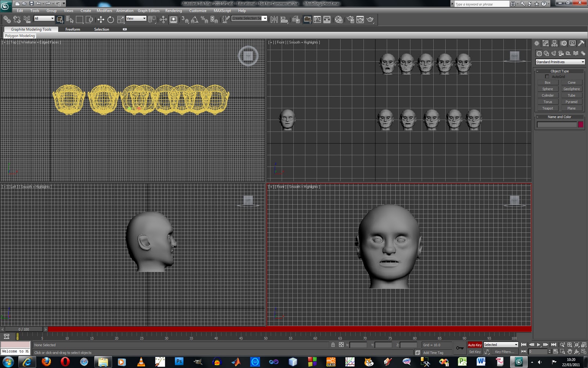Launch Photoshop from the taskbar
This screenshot has height=368, width=588.
[x=179, y=362]
